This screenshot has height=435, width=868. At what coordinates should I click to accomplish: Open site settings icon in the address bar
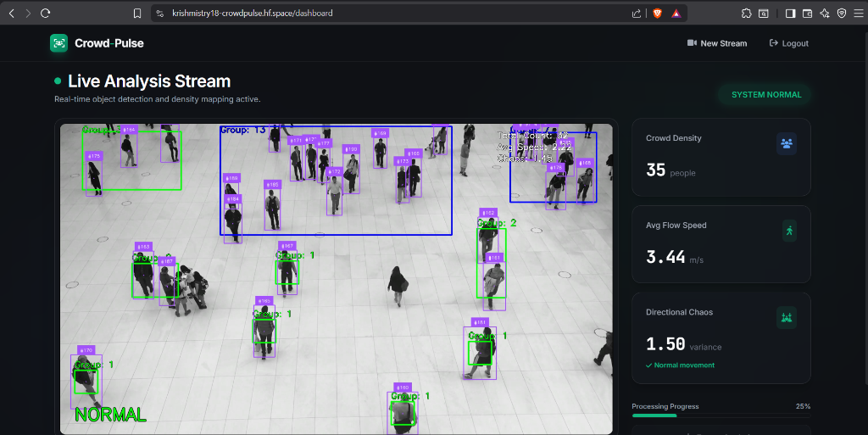(x=160, y=14)
